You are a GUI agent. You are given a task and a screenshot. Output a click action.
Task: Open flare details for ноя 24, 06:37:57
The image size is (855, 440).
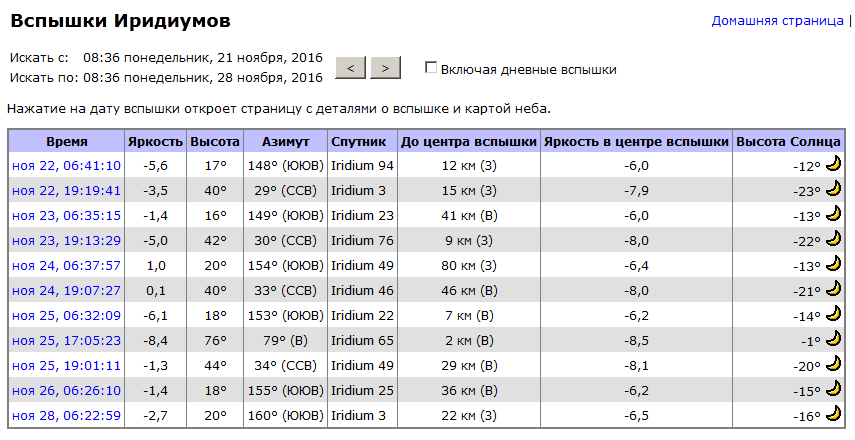tap(67, 266)
